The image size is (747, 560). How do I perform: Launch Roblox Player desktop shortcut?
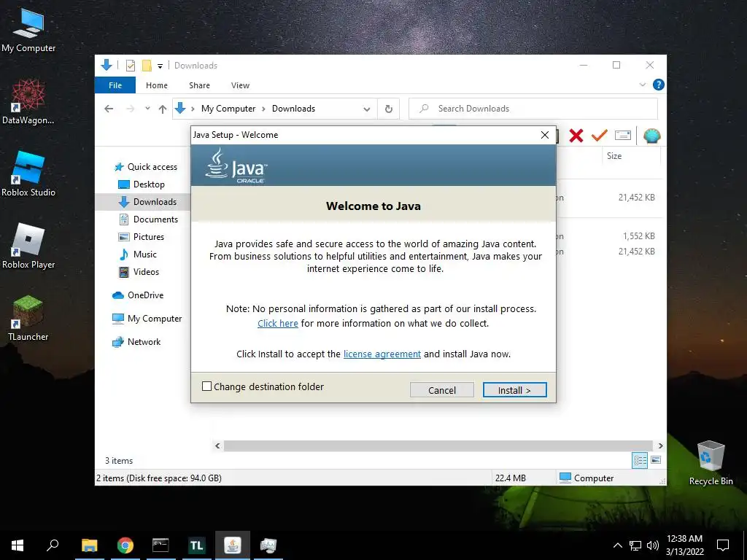(x=28, y=246)
